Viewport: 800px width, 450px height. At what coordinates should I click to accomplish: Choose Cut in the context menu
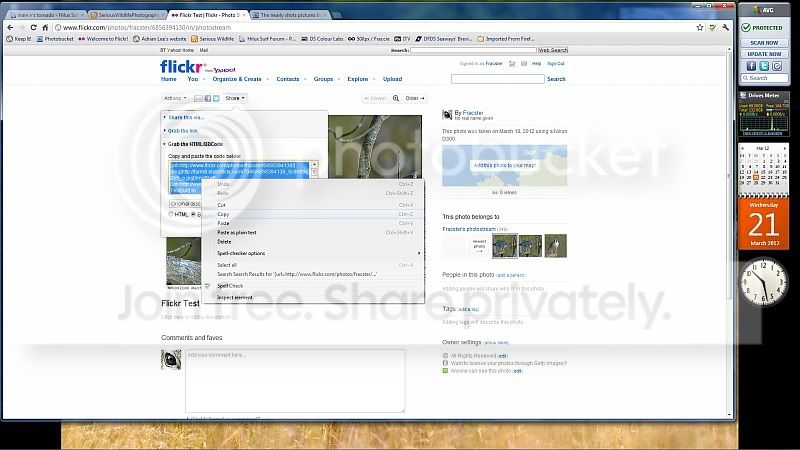pyautogui.click(x=313, y=205)
